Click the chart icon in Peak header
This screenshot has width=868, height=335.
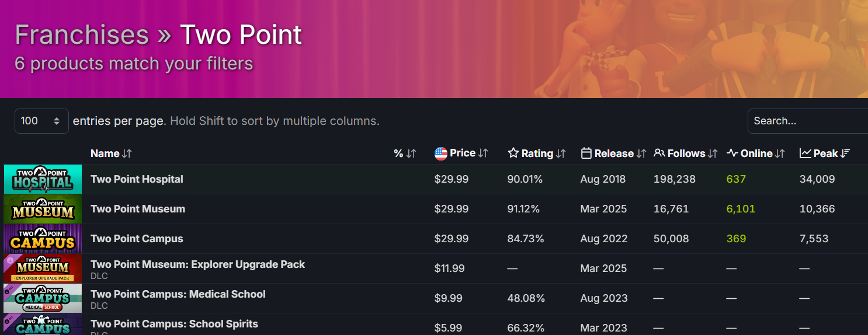pyautogui.click(x=805, y=153)
